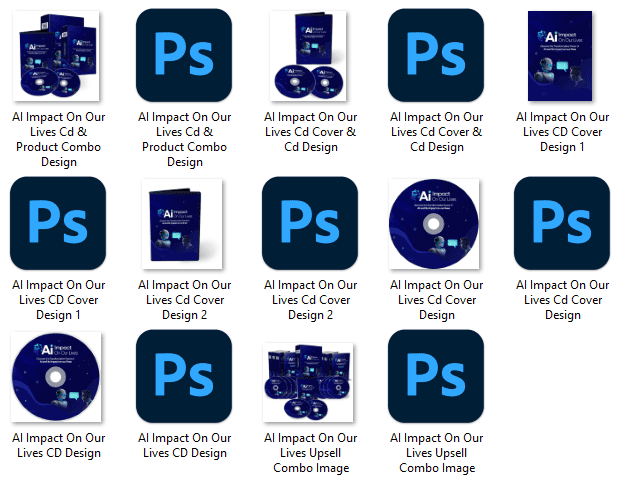
Task: Select the filename under Cd & Product Combo PSD icon
Action: pos(184,139)
